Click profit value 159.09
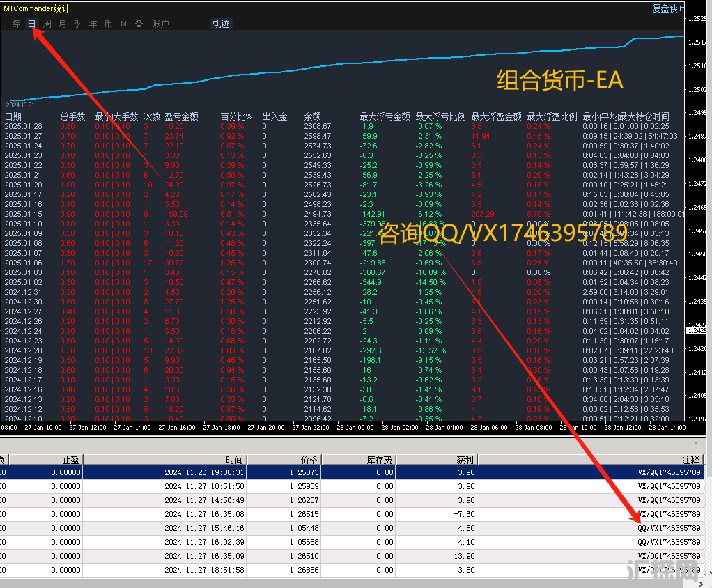Viewport: 712px width, 588px height. [x=176, y=214]
